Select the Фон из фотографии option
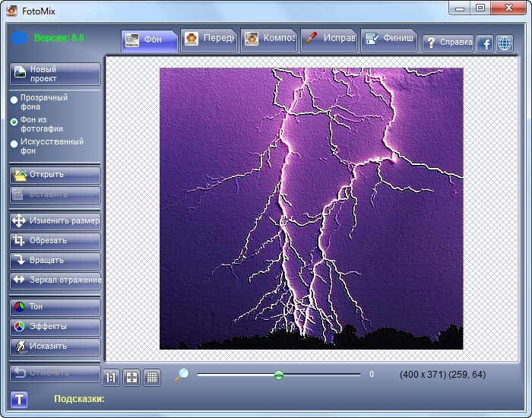Screen dimensions: 532x418 pyautogui.click(x=14, y=122)
